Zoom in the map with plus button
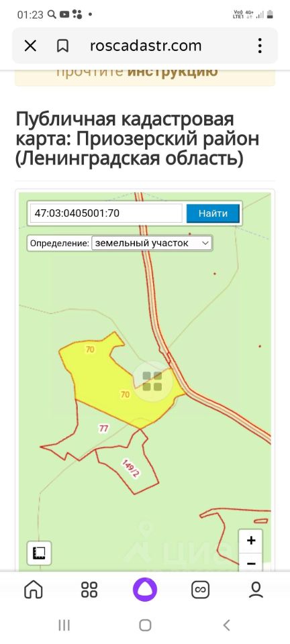This screenshot has height=644, width=290. 251,541
